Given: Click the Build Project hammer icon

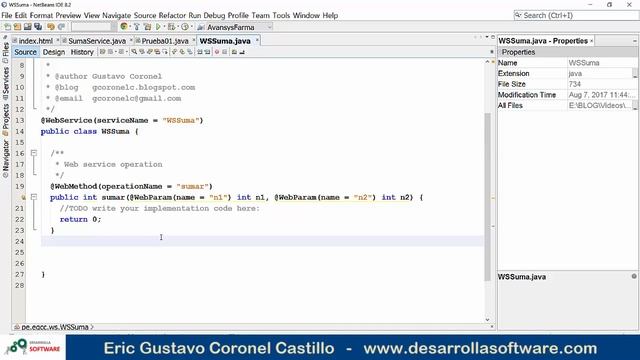Looking at the screenshot, I should 137,27.
